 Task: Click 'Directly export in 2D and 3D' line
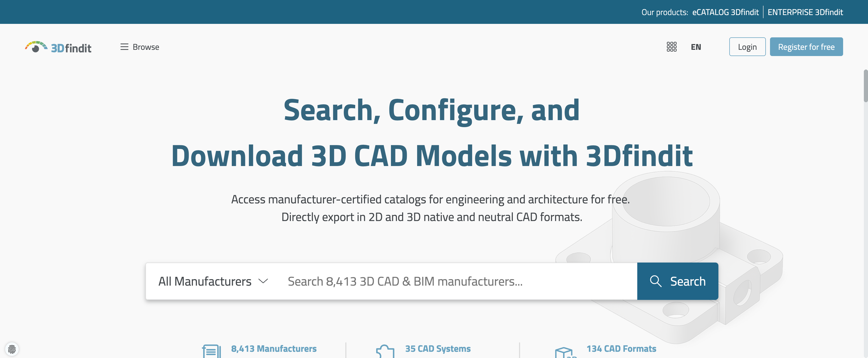click(x=432, y=217)
